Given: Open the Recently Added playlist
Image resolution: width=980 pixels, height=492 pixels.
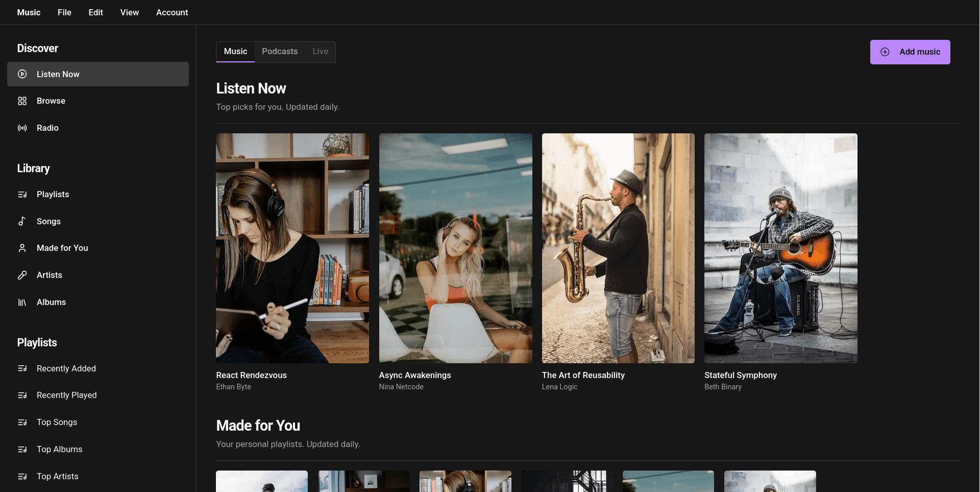Looking at the screenshot, I should point(98,368).
